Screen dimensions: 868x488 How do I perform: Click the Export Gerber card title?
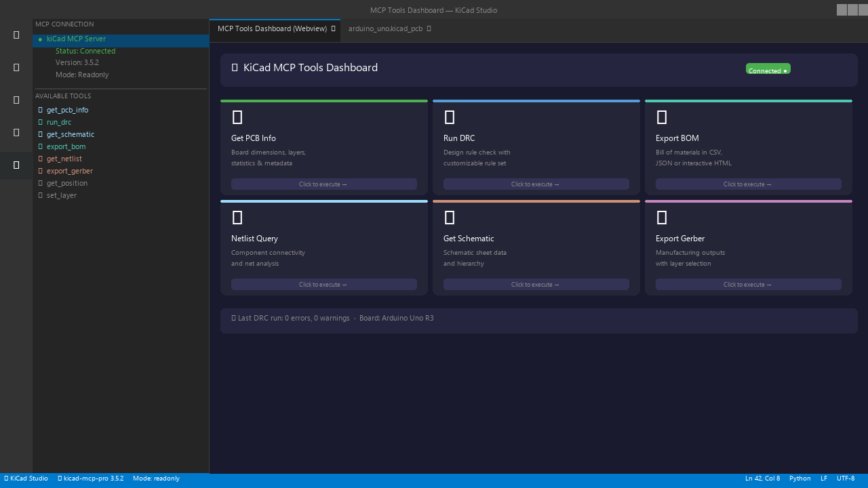(680, 239)
